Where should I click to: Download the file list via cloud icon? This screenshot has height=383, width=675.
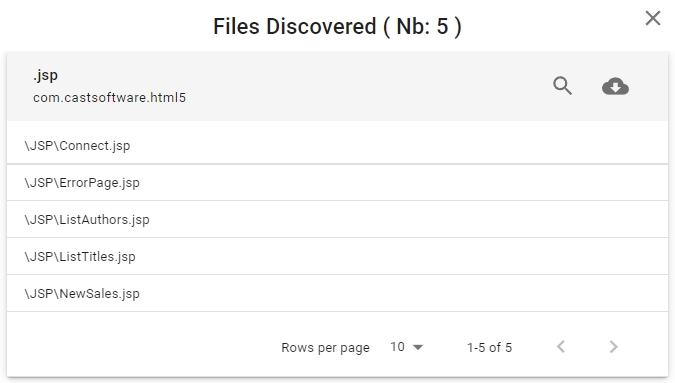tap(615, 86)
